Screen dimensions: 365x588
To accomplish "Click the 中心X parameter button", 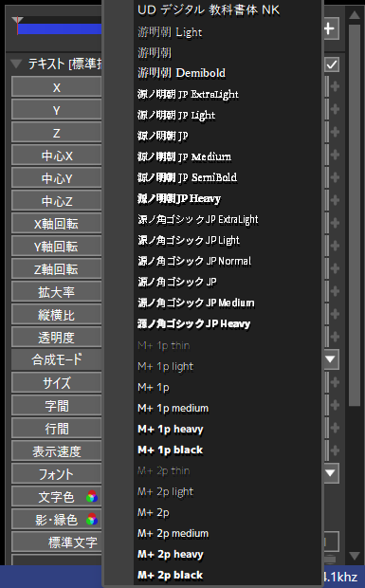I will coord(57,156).
